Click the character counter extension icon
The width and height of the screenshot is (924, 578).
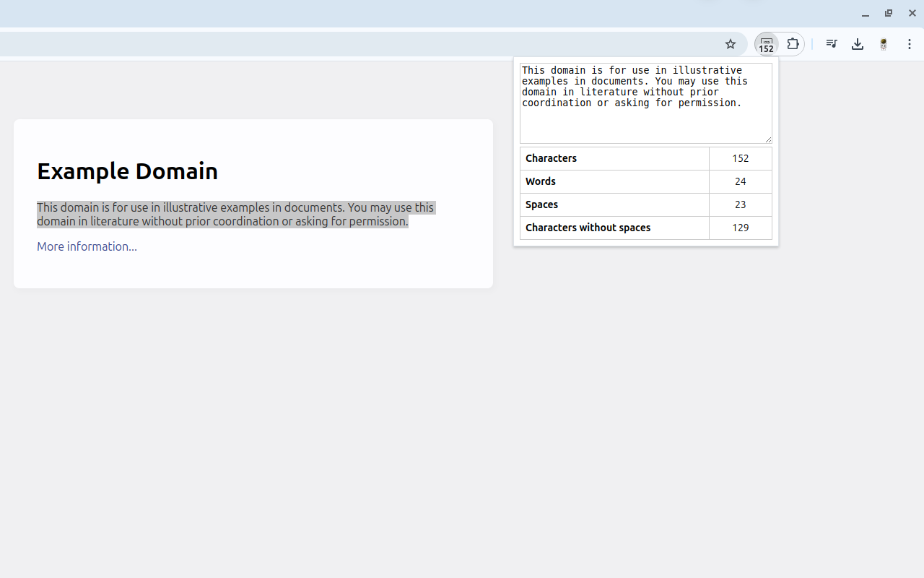coord(766,44)
